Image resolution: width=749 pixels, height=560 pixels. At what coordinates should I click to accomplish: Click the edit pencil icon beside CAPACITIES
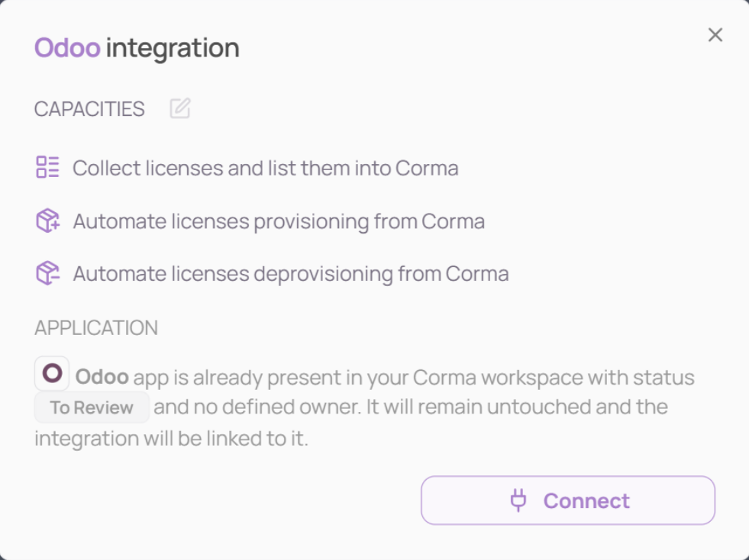180,108
